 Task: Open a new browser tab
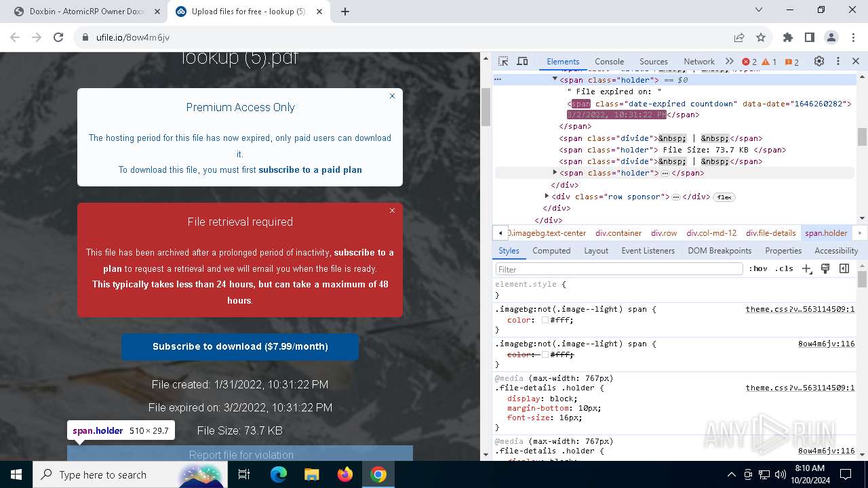coord(345,12)
